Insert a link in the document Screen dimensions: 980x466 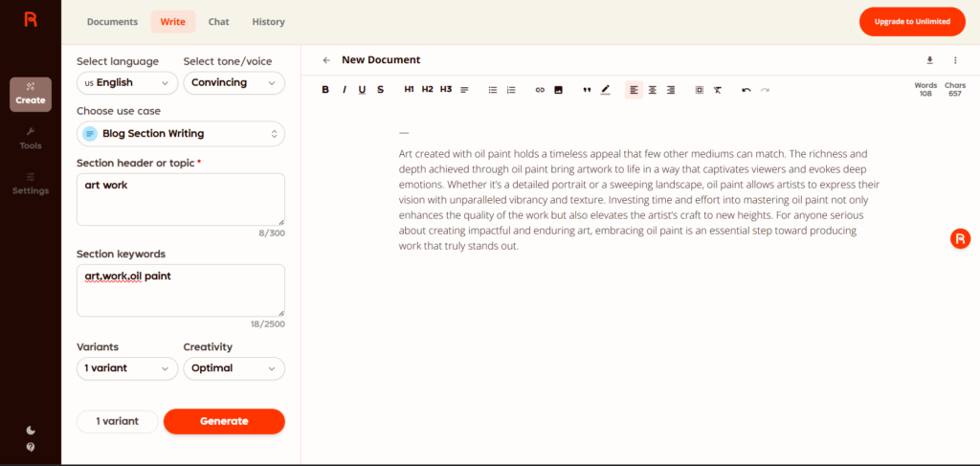click(540, 90)
